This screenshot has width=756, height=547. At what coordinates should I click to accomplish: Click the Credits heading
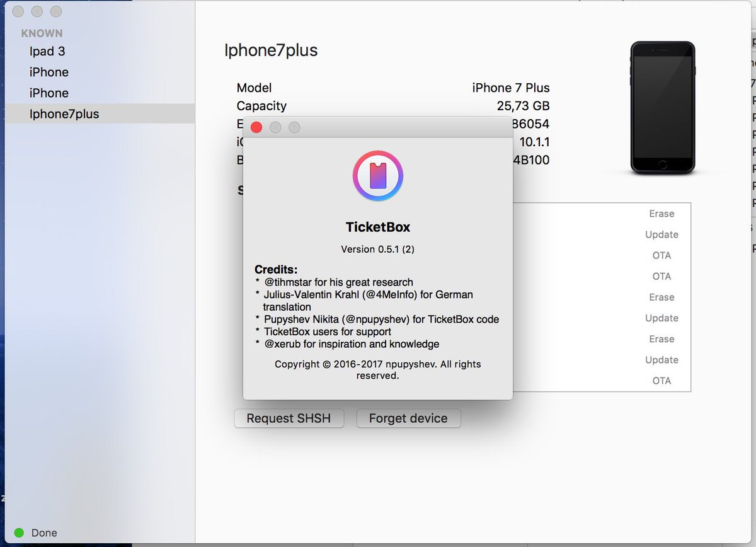point(276,270)
